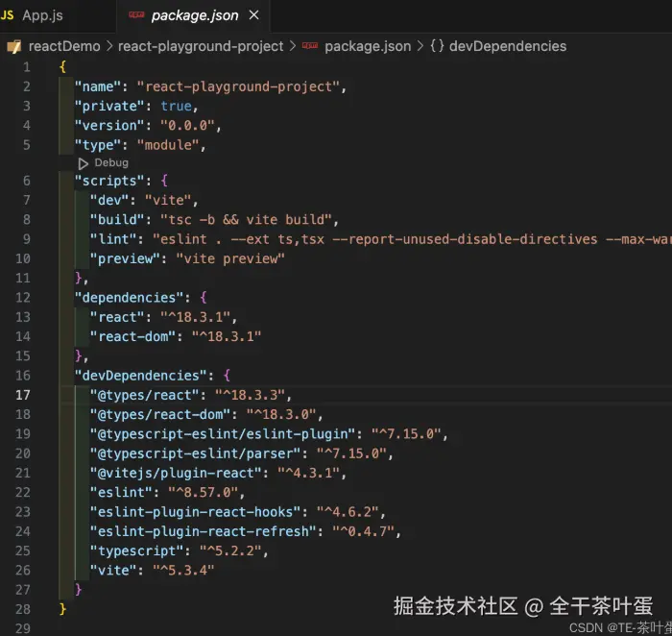Click "eslint-plugin-react-hooks" key
Image resolution: width=672 pixels, height=636 pixels.
tap(196, 512)
